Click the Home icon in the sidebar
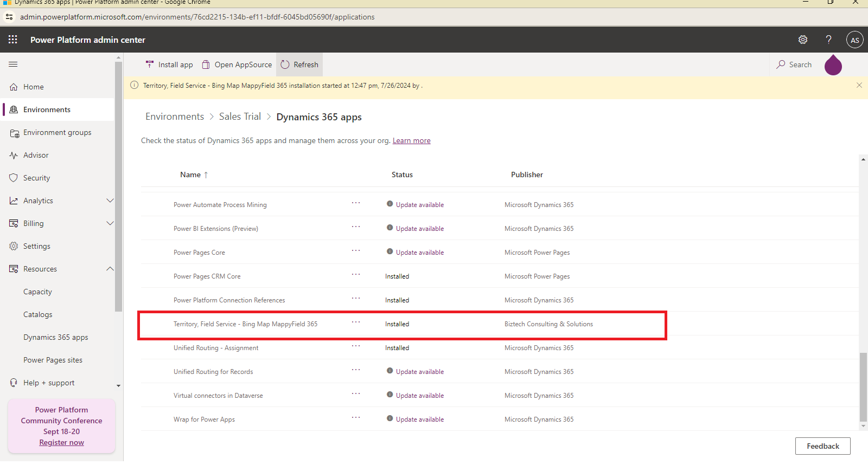Image resolution: width=868 pixels, height=465 pixels. point(14,87)
